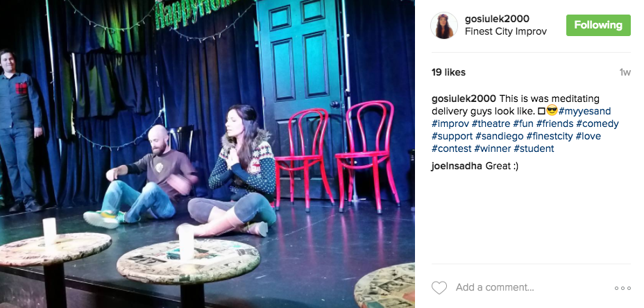Open the gosiulek2000 username in header

point(497,19)
